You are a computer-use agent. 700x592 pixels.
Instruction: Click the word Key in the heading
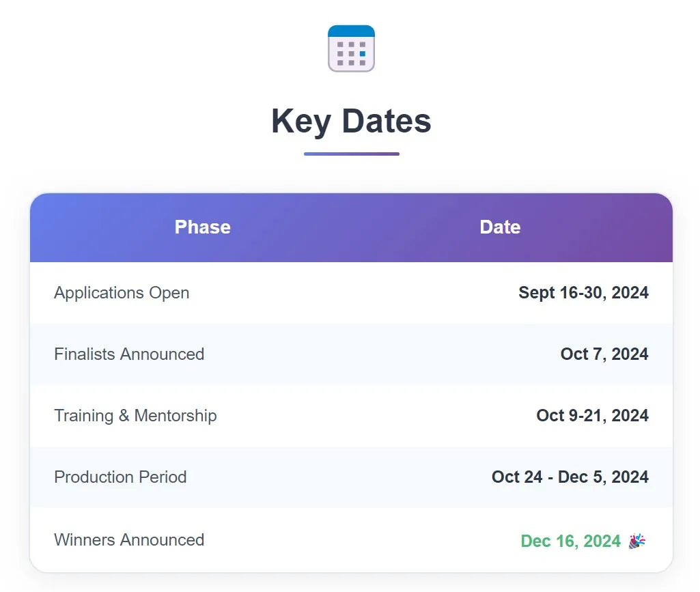pos(301,121)
